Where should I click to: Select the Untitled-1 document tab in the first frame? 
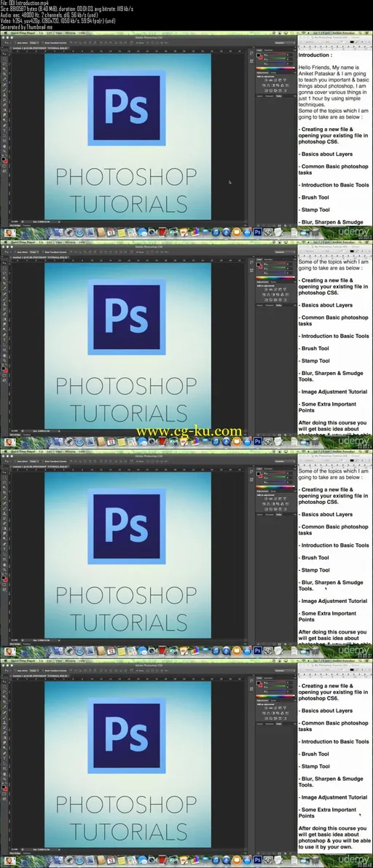click(40, 48)
